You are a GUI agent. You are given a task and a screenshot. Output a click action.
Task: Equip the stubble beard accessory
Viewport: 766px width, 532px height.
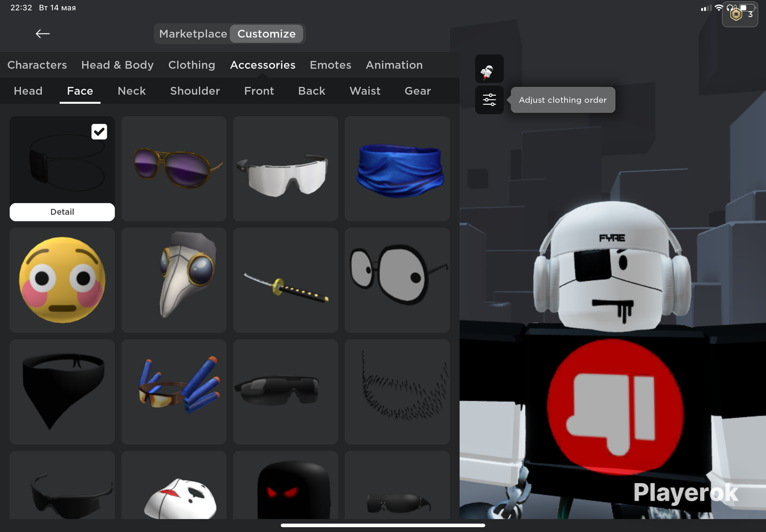[398, 392]
